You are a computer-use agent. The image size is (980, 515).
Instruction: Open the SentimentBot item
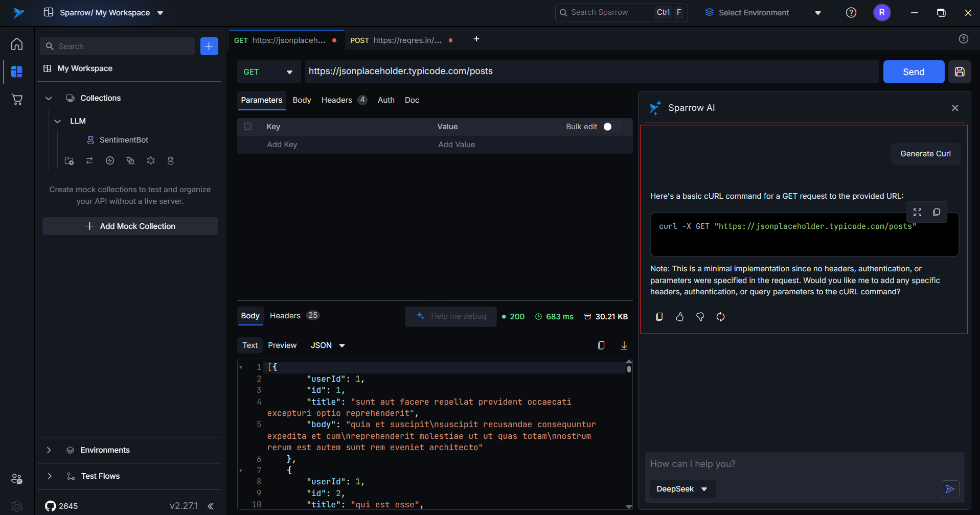[x=124, y=140]
